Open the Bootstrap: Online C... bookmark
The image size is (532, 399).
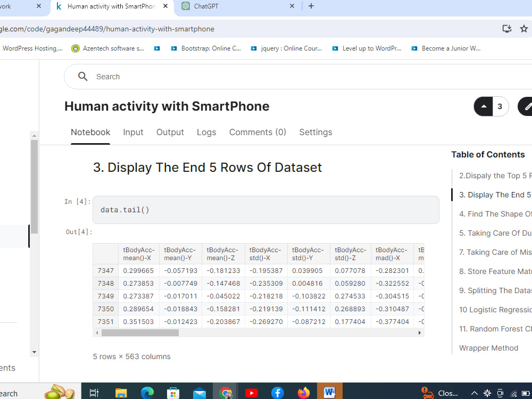[x=206, y=48]
